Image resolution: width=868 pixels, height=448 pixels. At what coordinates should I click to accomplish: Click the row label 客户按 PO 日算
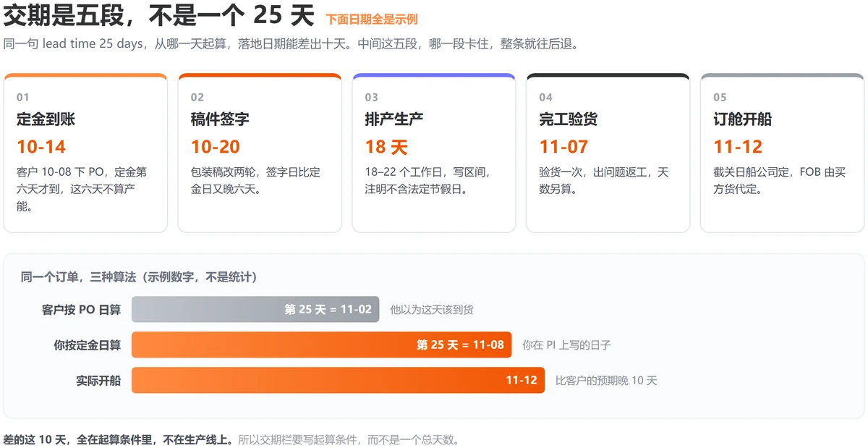coord(82,310)
